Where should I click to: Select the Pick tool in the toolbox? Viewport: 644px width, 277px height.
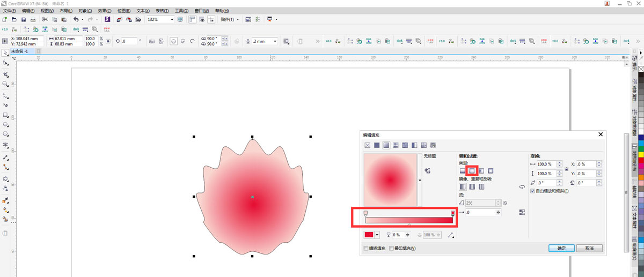5,53
